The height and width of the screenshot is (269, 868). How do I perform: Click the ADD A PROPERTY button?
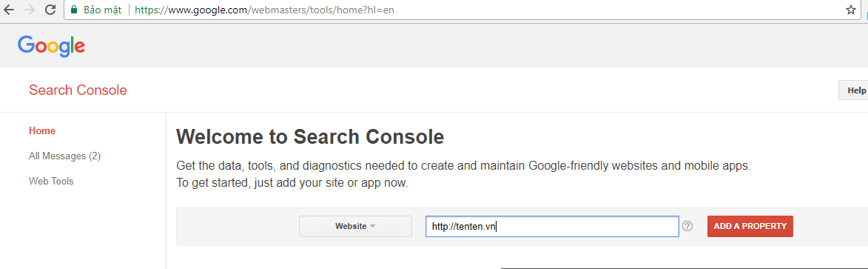coord(750,226)
